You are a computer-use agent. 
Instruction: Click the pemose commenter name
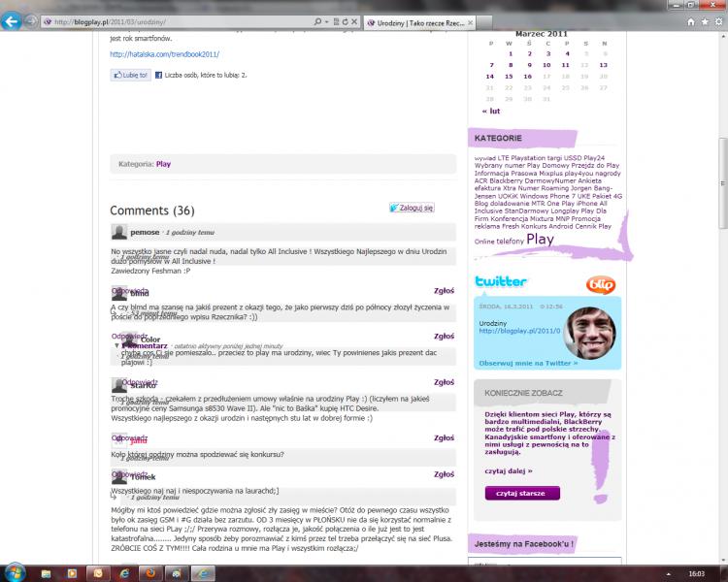tap(145, 232)
